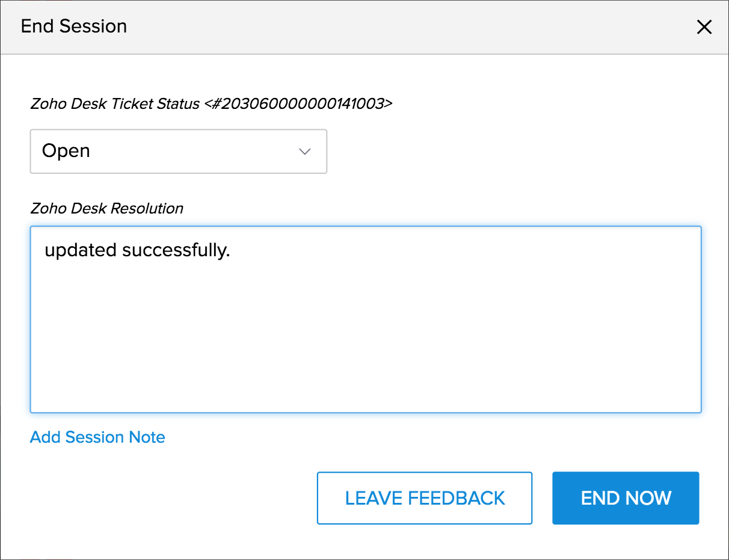End the session with END NOW
The image size is (729, 560).
[x=626, y=498]
